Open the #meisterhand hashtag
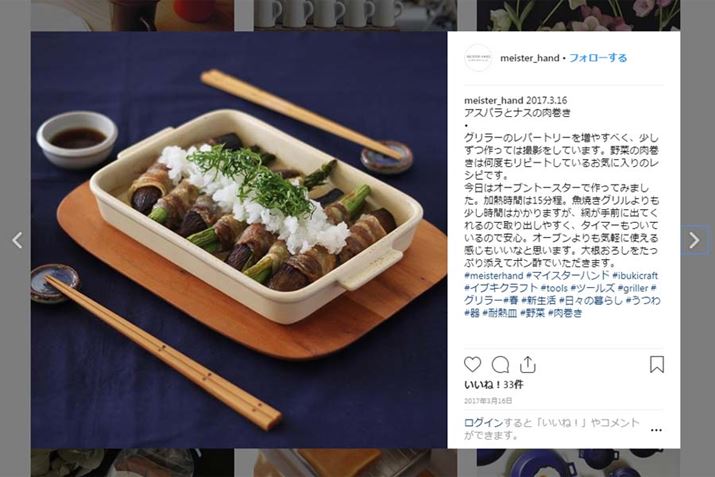This screenshot has width=715, height=477. click(493, 275)
